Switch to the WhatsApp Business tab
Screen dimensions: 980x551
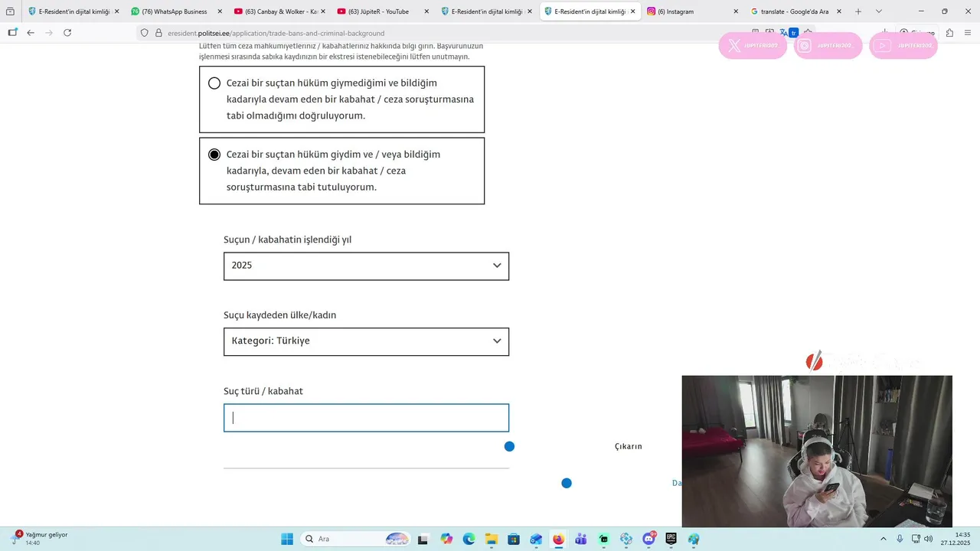click(x=176, y=11)
